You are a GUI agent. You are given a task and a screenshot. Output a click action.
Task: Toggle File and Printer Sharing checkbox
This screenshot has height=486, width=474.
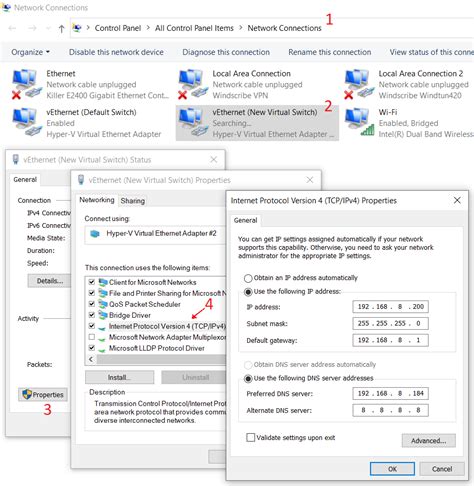coord(92,293)
